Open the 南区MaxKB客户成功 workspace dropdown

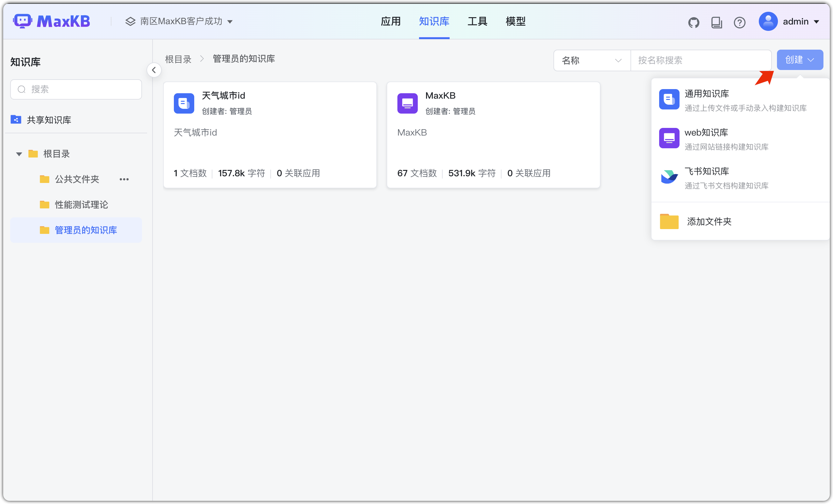[179, 21]
